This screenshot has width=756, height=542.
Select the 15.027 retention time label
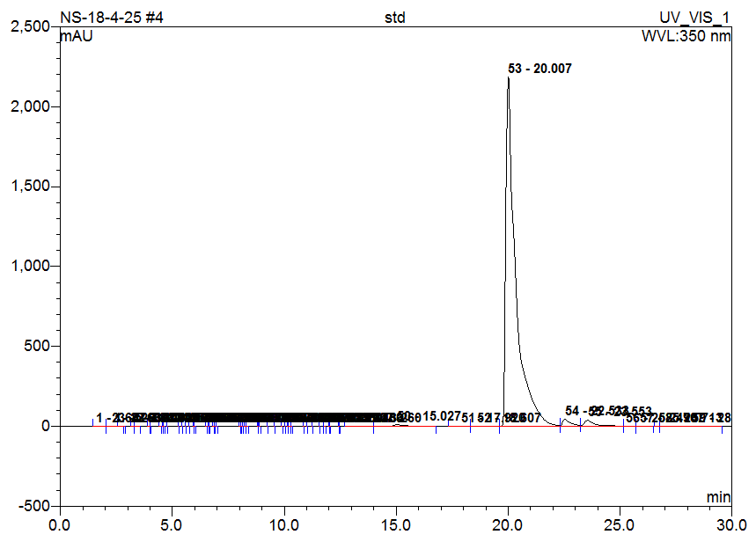pyautogui.click(x=443, y=415)
